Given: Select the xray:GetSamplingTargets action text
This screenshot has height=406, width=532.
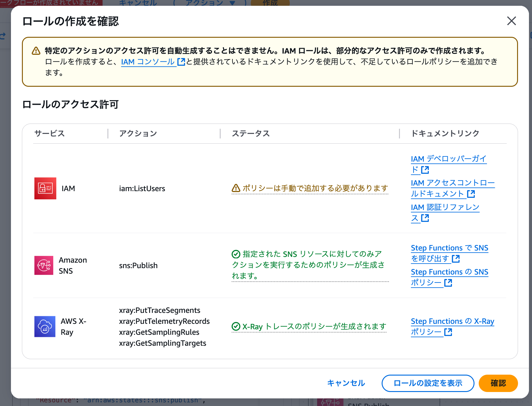Looking at the screenshot, I should [163, 343].
